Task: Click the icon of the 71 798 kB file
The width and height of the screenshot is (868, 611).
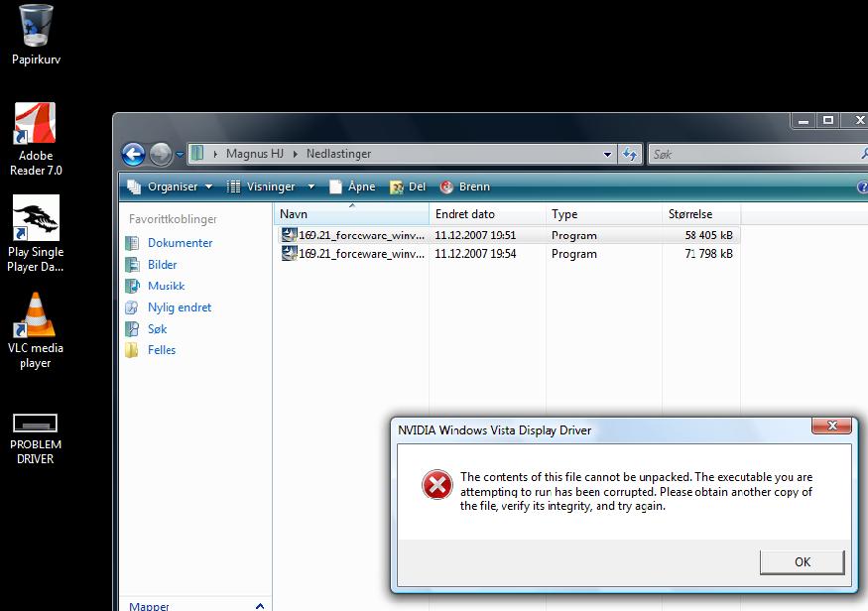Action: coord(289,254)
